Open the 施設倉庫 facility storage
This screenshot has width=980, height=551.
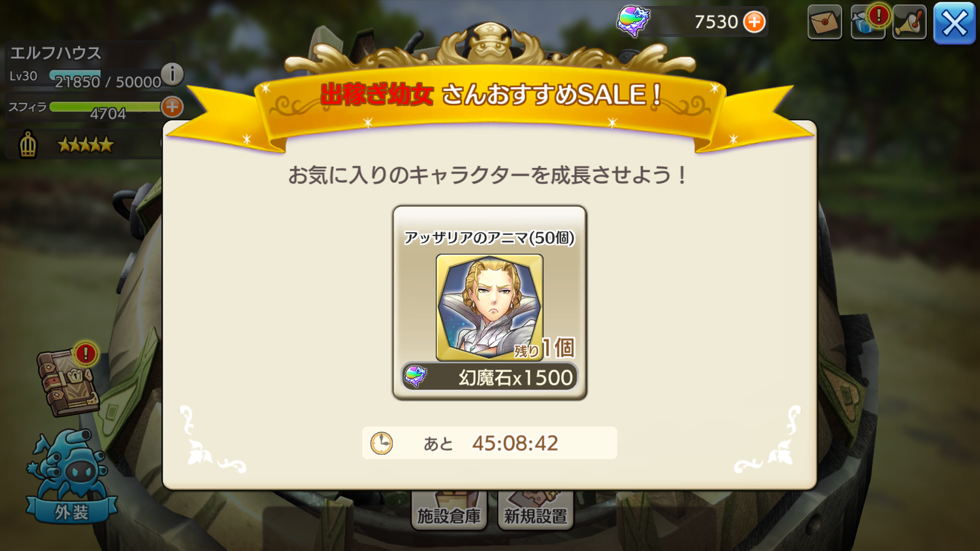tap(449, 512)
